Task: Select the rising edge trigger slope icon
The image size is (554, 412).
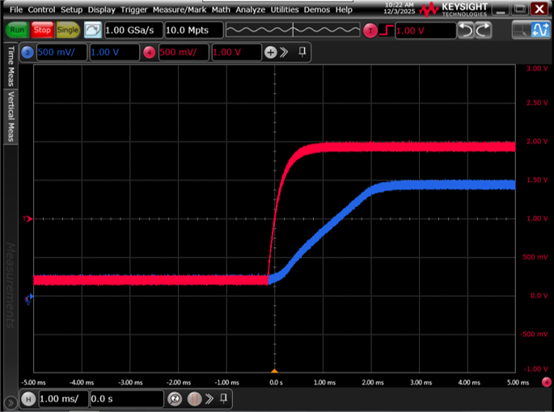Action: tap(386, 30)
